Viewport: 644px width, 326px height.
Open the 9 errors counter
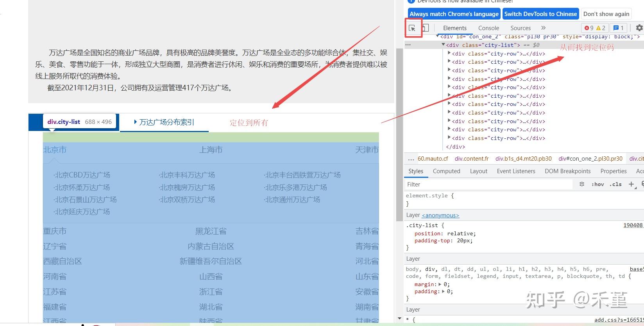coord(589,28)
